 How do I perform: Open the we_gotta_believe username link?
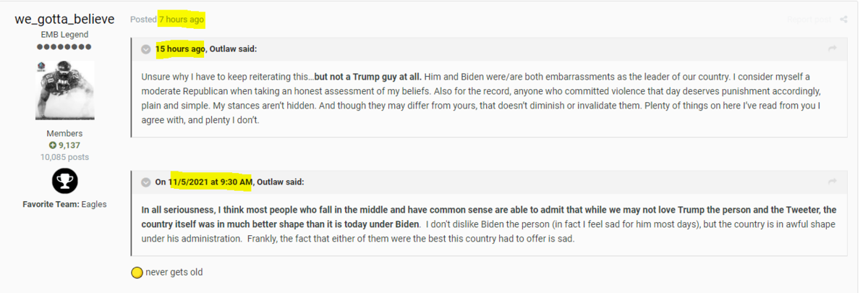[64, 19]
